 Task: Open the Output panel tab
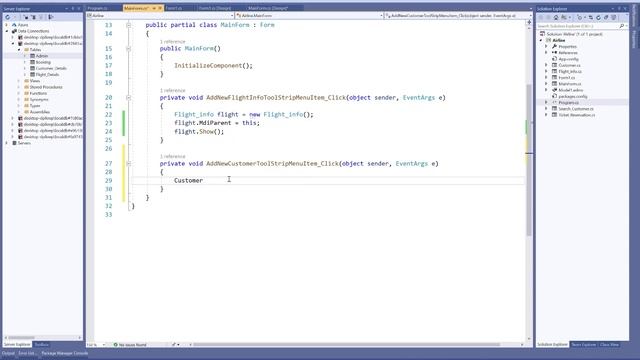[x=8, y=353]
